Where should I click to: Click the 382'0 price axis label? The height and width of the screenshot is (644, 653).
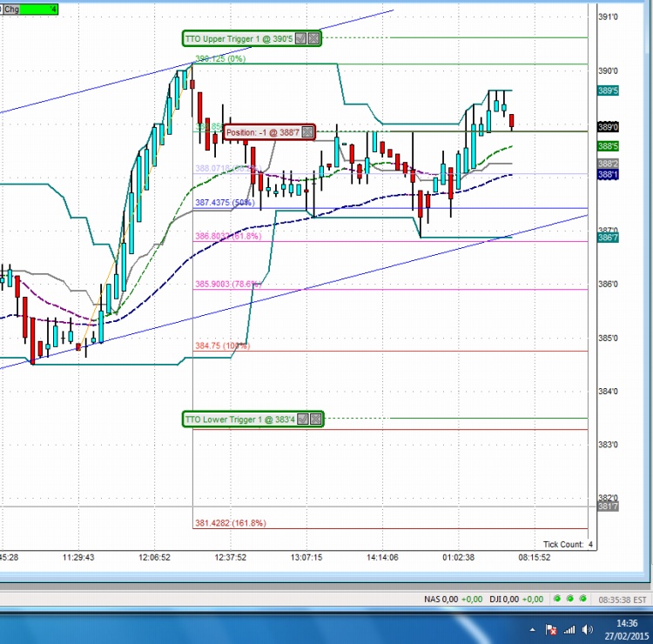(608, 499)
